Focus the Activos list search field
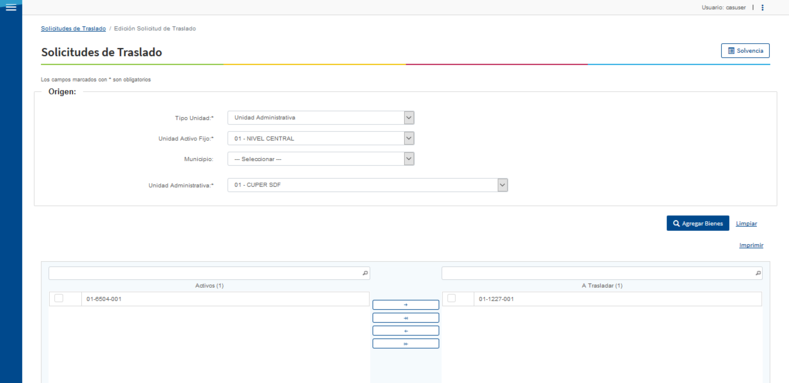789x383 pixels. (x=209, y=273)
